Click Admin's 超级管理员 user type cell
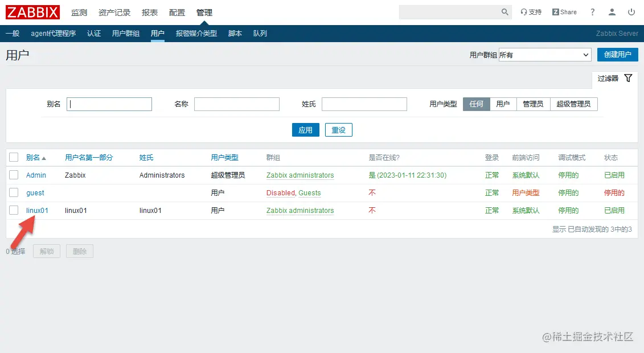The height and width of the screenshot is (353, 644). point(228,175)
